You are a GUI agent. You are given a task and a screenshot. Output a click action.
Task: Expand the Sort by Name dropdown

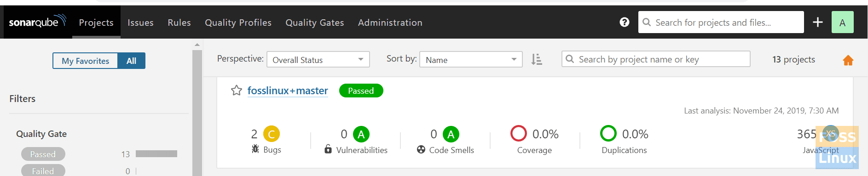(x=471, y=59)
